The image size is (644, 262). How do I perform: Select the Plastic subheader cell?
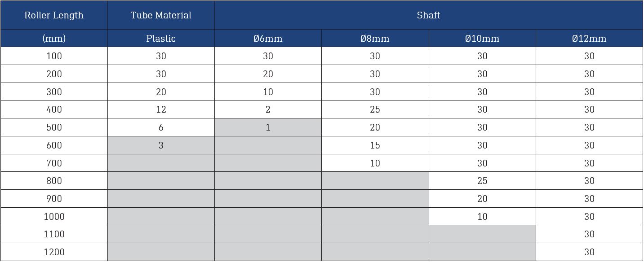pos(161,39)
